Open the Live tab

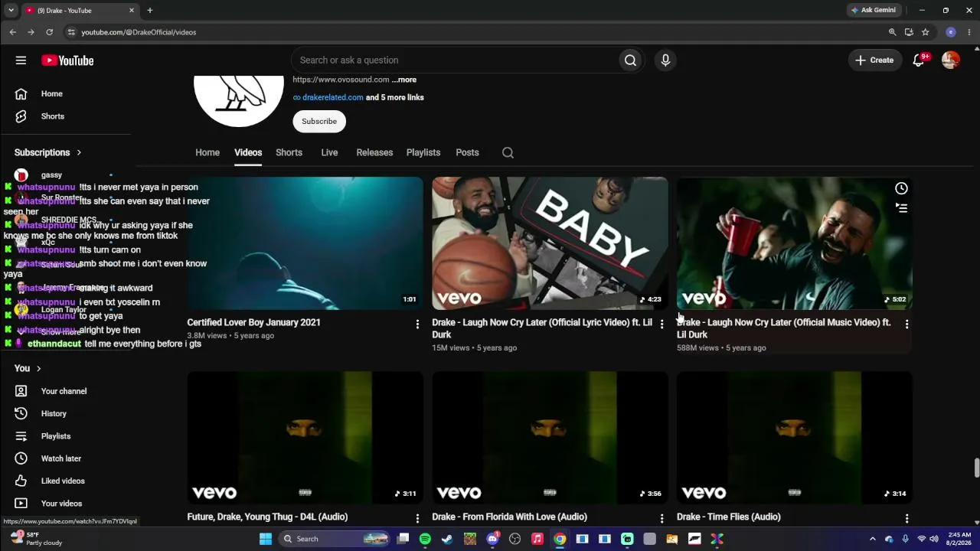pos(329,152)
